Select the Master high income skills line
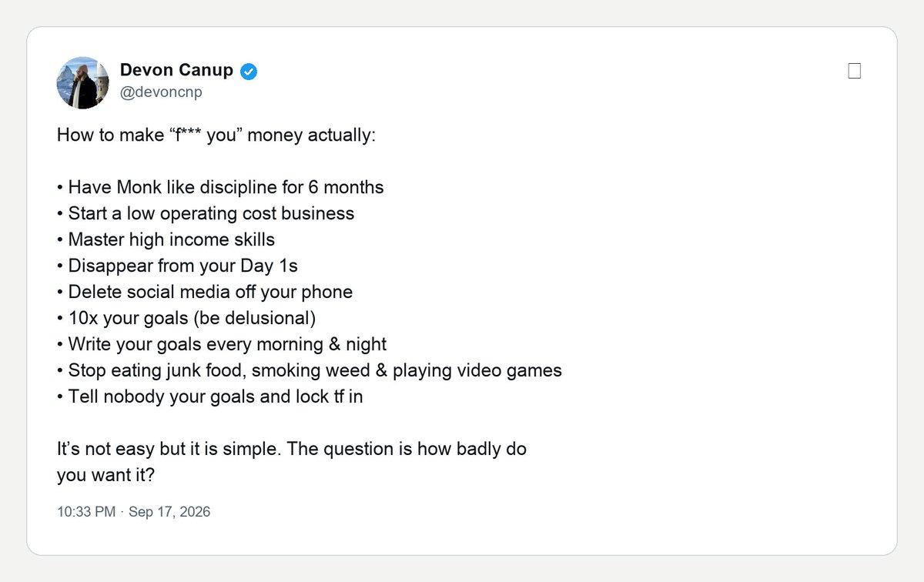 (166, 239)
